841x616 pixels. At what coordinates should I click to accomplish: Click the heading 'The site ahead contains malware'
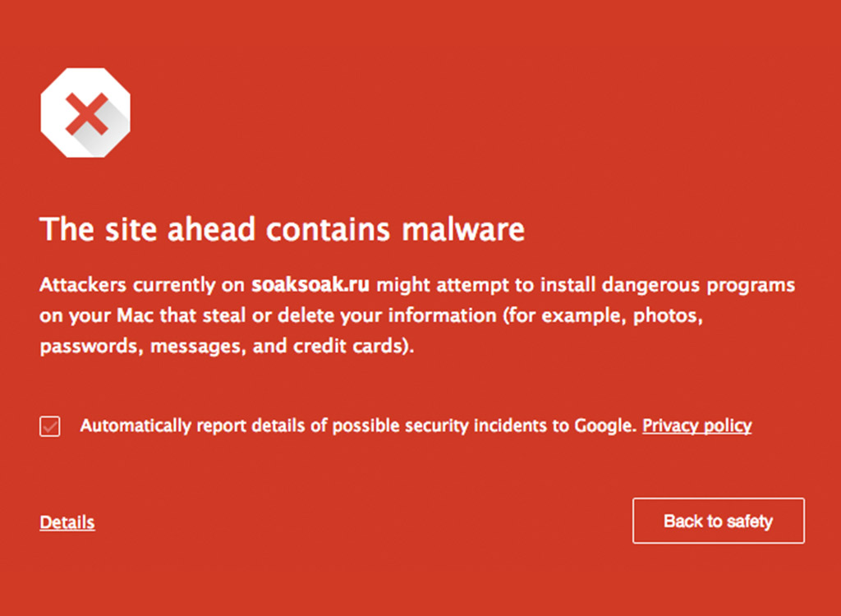[282, 230]
